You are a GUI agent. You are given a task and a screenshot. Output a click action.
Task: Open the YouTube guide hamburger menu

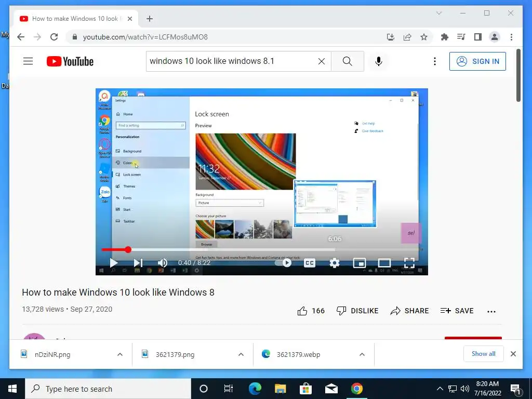tap(28, 61)
